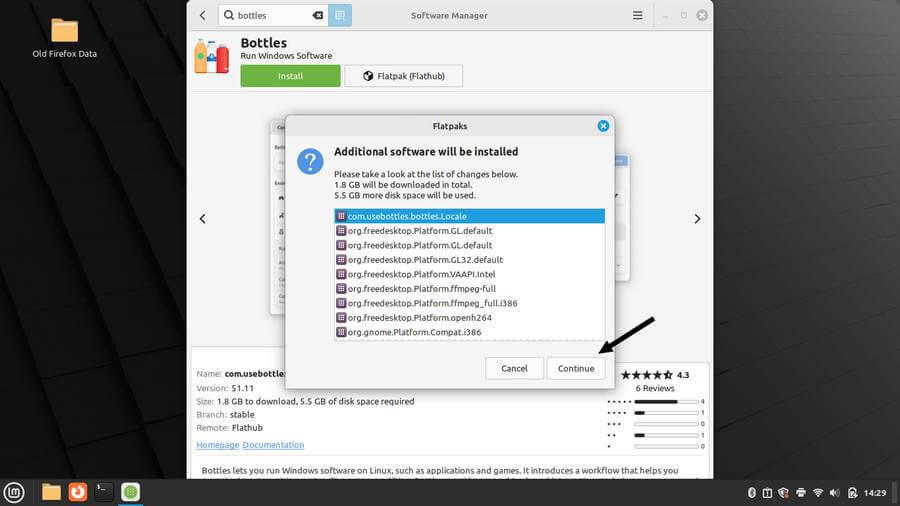Open the Update Manager shield tray icon
This screenshot has height=506, width=900.
click(x=783, y=493)
